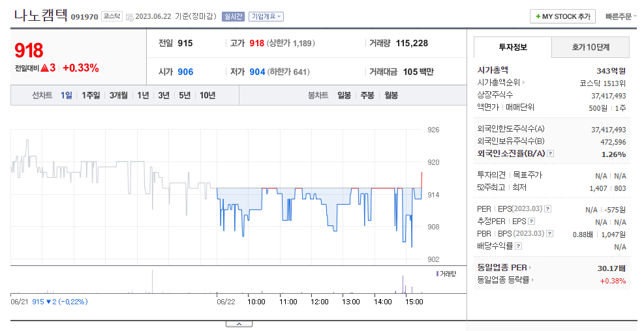
Task: Click the stock code 091970
Action: (84, 17)
